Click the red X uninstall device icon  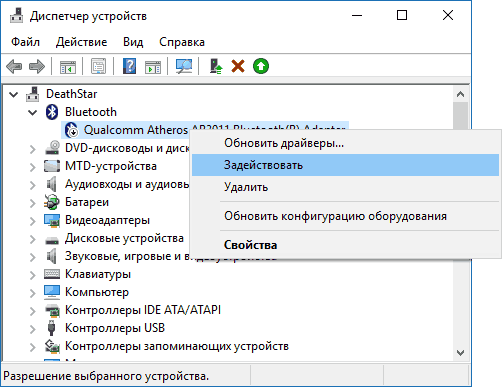[238, 66]
